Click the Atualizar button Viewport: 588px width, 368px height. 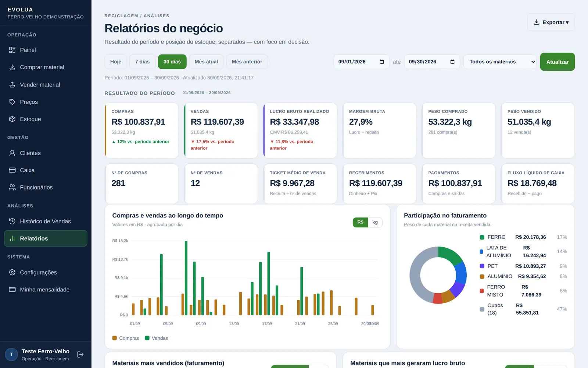pos(557,62)
